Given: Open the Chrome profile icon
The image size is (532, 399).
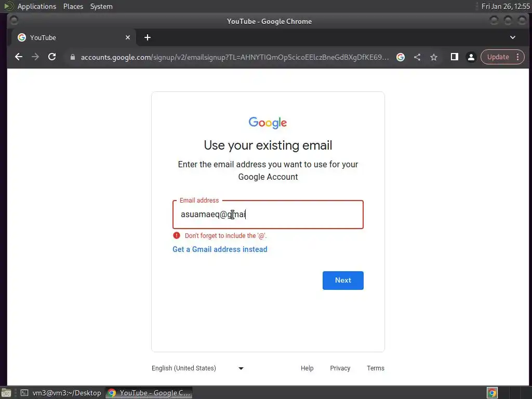Looking at the screenshot, I should [471, 57].
